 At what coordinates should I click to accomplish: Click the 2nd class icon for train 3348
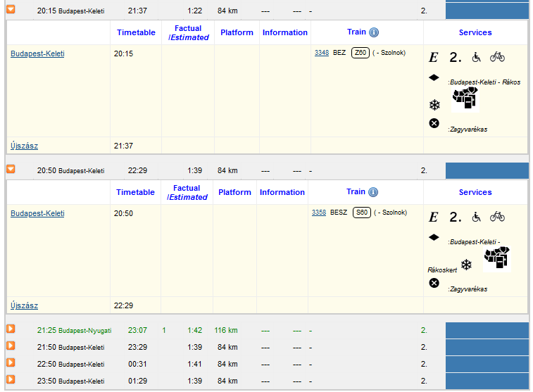point(456,57)
